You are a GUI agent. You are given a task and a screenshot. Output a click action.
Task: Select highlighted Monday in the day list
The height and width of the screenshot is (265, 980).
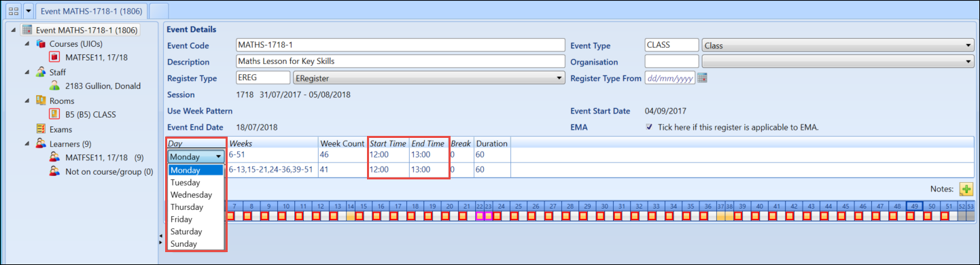(196, 171)
